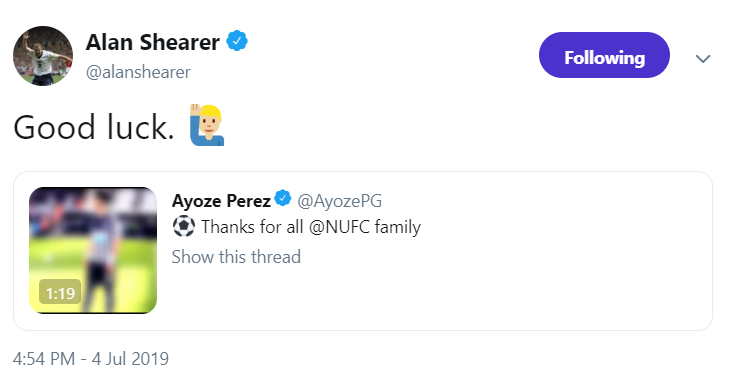Play the quoted video thumbnail
This screenshot has height=372, width=743.
tap(93, 250)
